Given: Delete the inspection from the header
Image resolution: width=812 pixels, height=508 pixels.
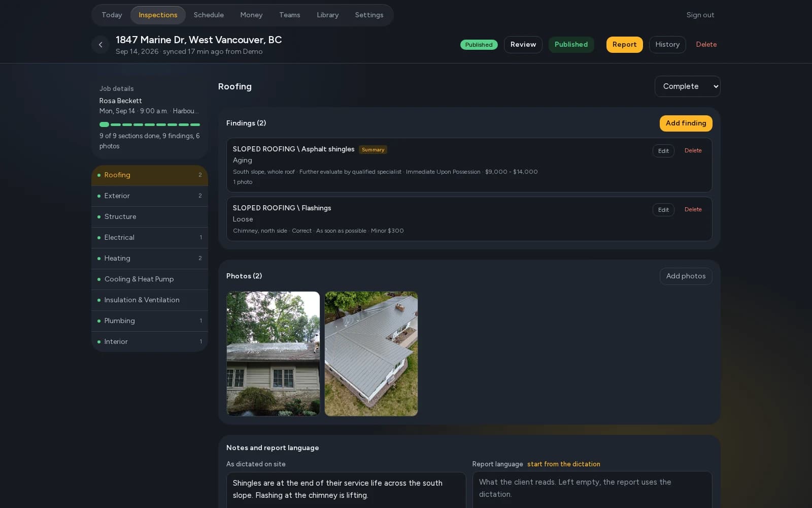Looking at the screenshot, I should tap(706, 45).
